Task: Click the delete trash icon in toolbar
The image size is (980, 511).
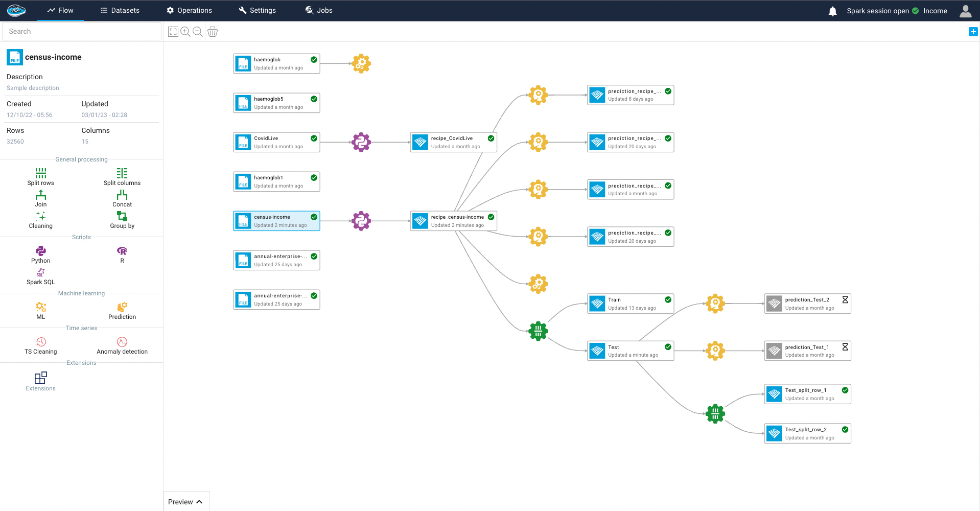Action: click(x=213, y=32)
